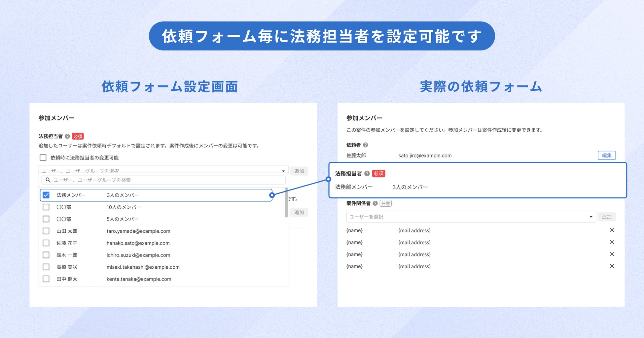Remove the last {name} row with its X icon
Screen dimensions: 644x338
612,266
